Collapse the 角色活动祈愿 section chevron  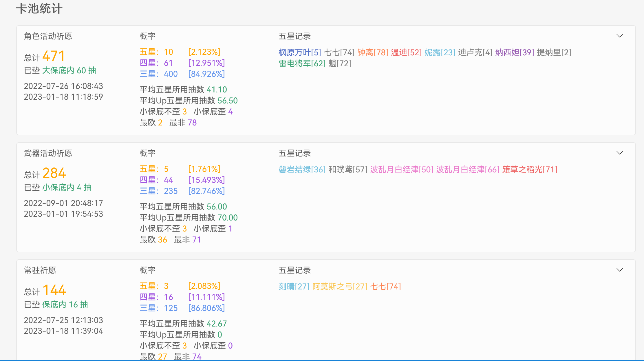click(620, 36)
